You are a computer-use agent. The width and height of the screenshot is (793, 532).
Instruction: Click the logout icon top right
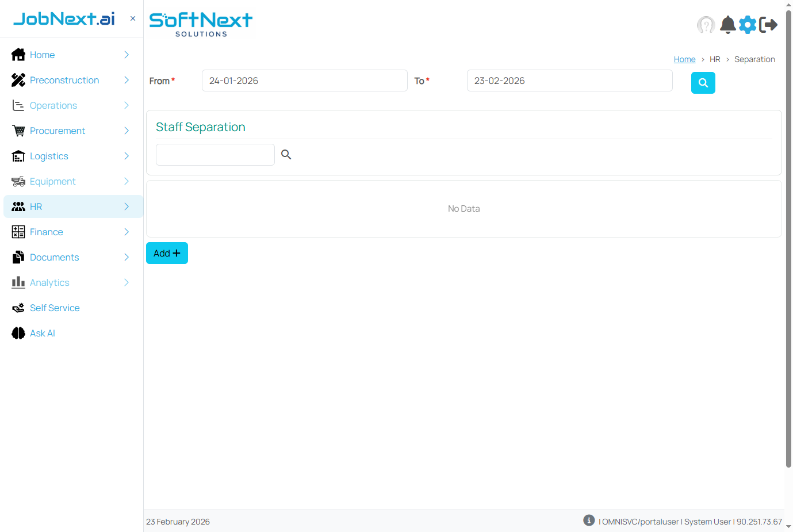pyautogui.click(x=769, y=25)
